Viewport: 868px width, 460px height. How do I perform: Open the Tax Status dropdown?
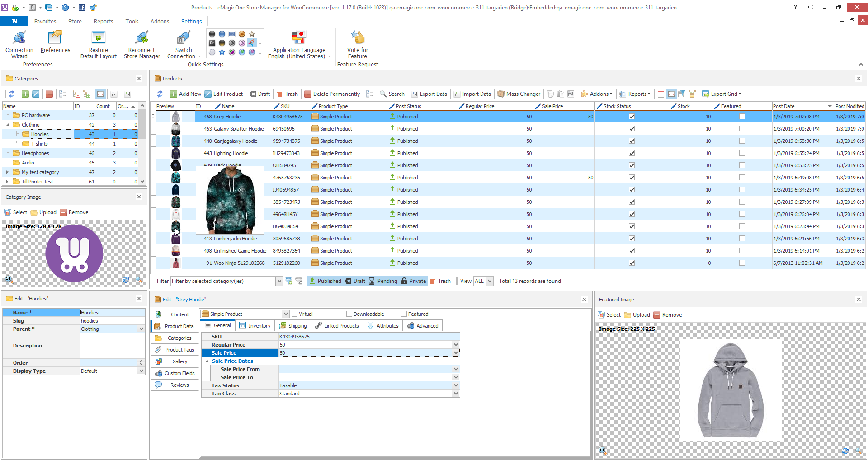455,385
